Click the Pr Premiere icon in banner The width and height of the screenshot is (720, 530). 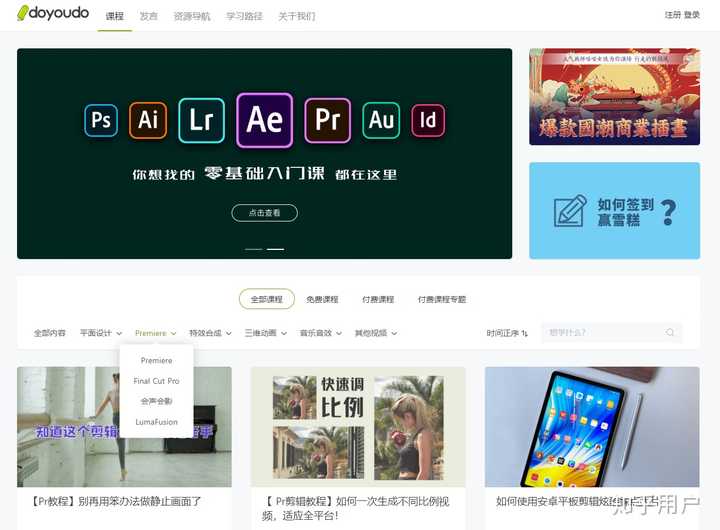(x=327, y=120)
